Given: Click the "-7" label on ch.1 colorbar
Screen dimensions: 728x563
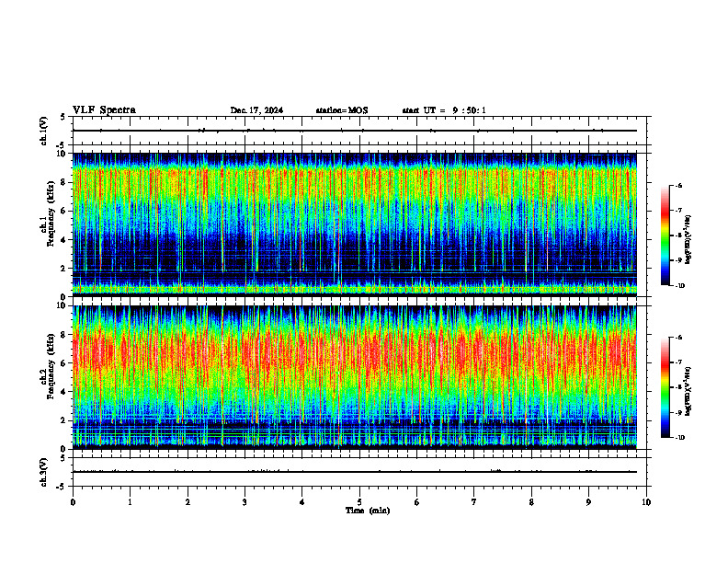Looking at the screenshot, I should click(x=679, y=211).
